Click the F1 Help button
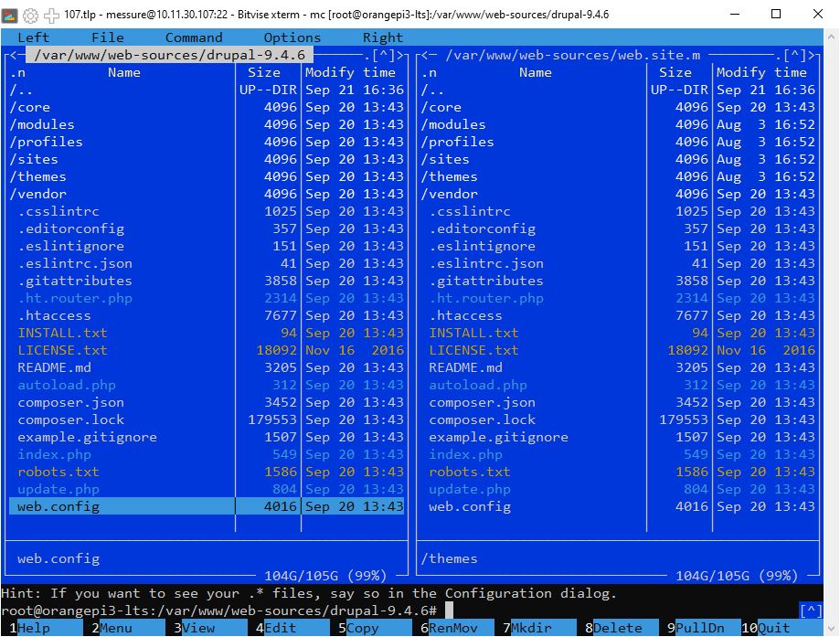Viewport: 840px width, 637px height. coord(46,628)
